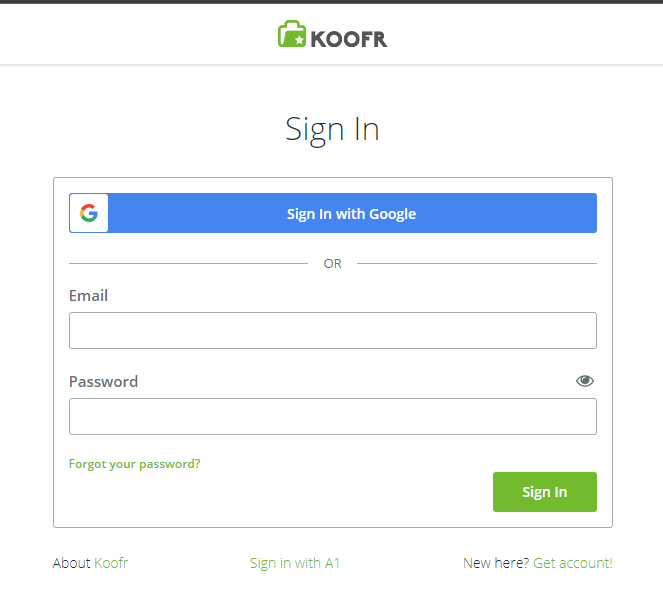Viewport: 663px width, 603px height.
Task: Open the Forgot your password link
Action: 134,464
